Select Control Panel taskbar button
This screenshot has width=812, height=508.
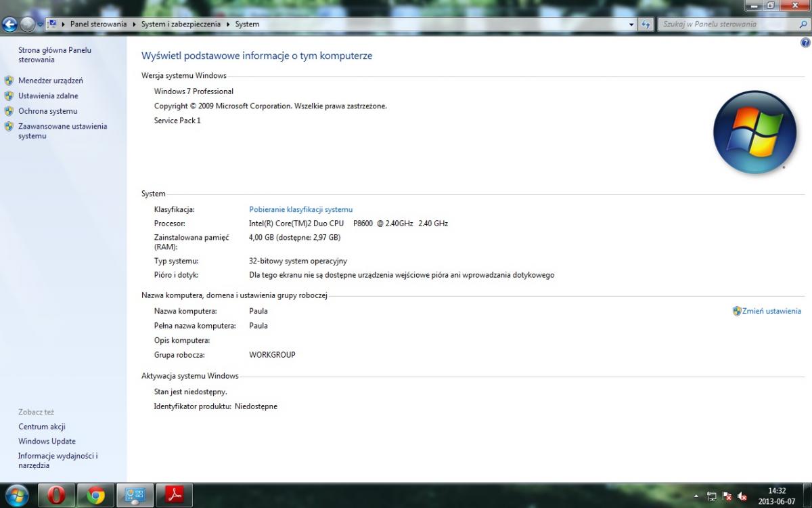pyautogui.click(x=135, y=496)
